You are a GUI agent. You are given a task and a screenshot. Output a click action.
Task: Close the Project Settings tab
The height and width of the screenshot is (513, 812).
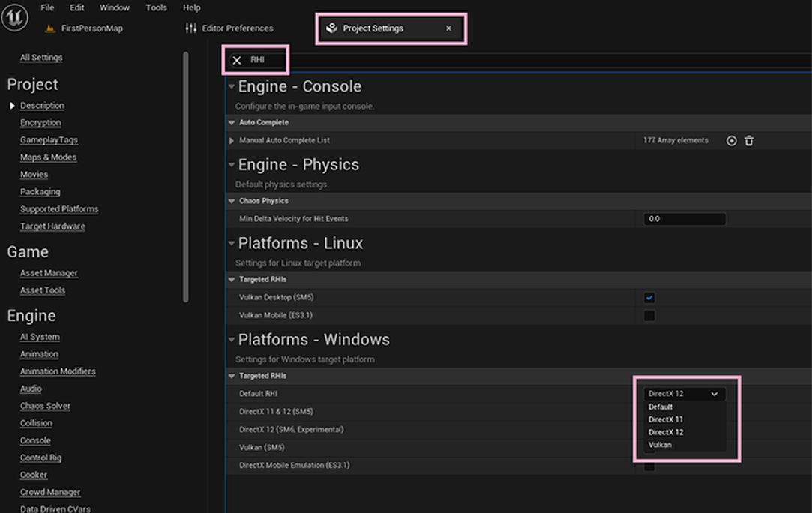click(x=448, y=27)
